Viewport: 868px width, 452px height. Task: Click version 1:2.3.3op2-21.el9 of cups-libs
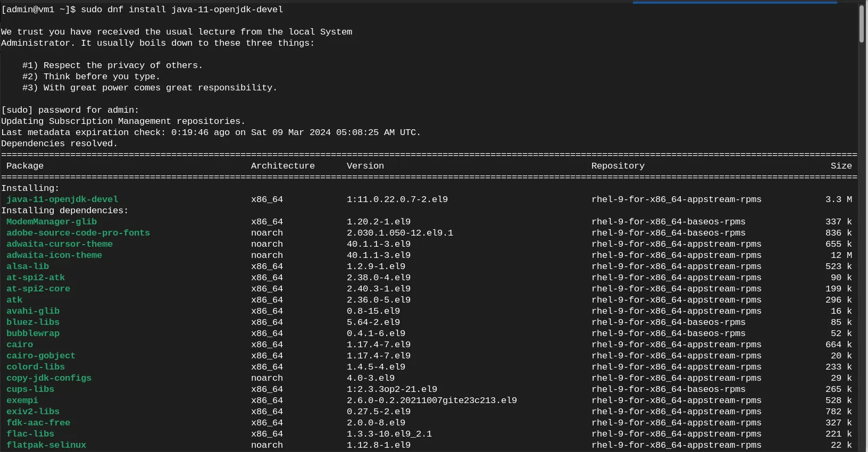point(392,389)
